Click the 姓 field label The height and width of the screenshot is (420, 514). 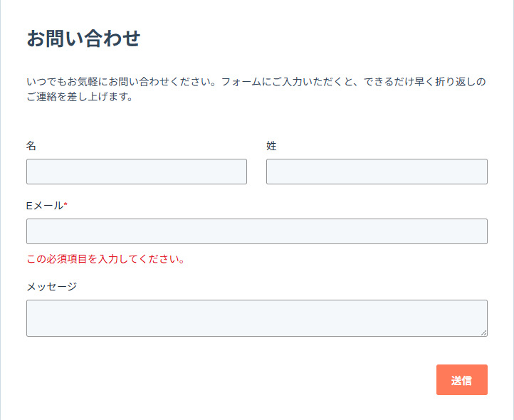tap(271, 146)
